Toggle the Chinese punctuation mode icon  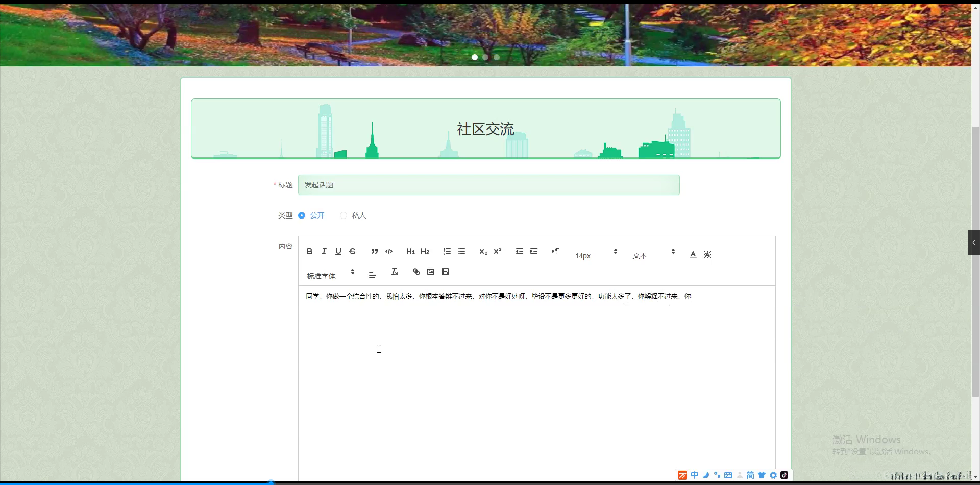pos(717,475)
